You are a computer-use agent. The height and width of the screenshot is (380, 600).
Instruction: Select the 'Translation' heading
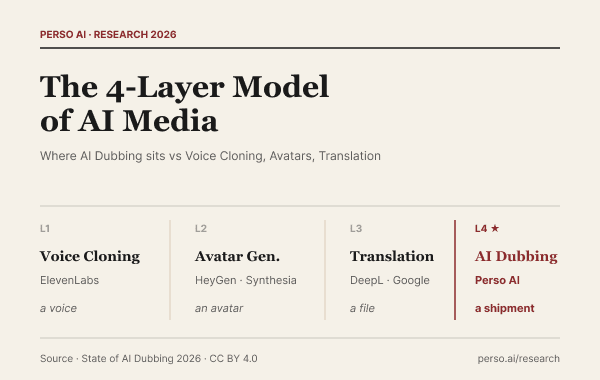click(x=392, y=256)
